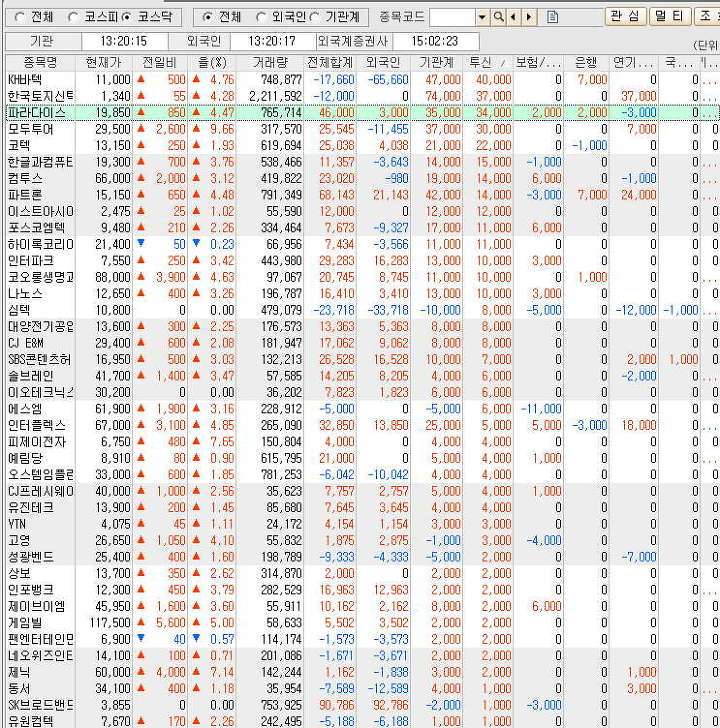
Task: Go to previous stock with left arrow icon
Action: 513,17
